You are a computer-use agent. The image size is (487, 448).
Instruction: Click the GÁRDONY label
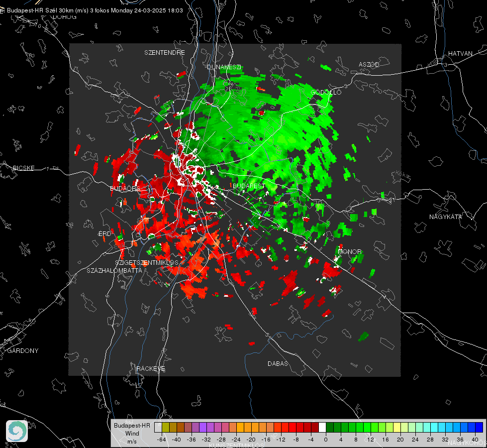tap(23, 351)
